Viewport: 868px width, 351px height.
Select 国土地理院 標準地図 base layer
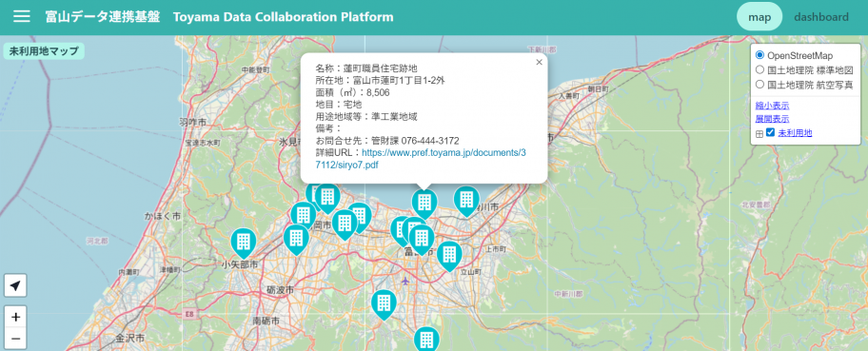pos(760,70)
